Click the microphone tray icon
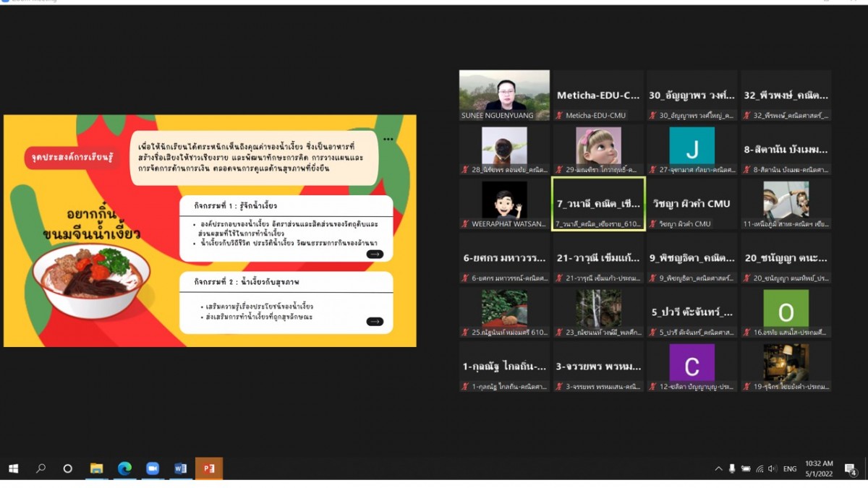Viewport: 868px width, 488px height. coord(733,468)
